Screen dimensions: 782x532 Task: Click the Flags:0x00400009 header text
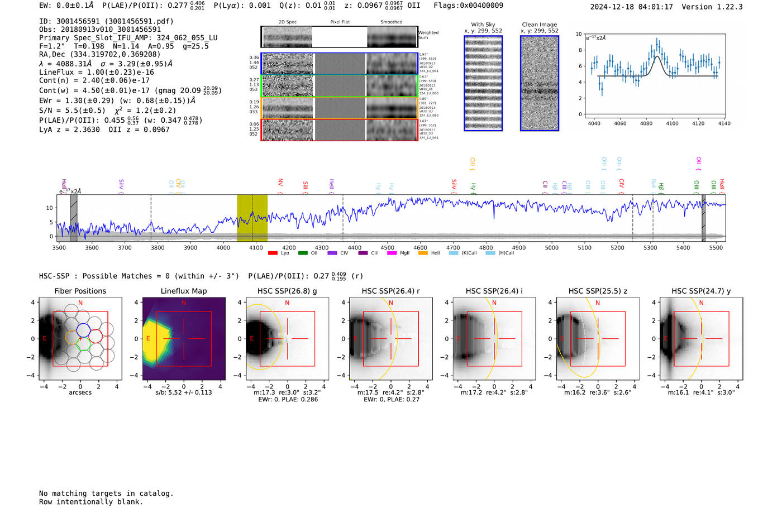coord(468,6)
